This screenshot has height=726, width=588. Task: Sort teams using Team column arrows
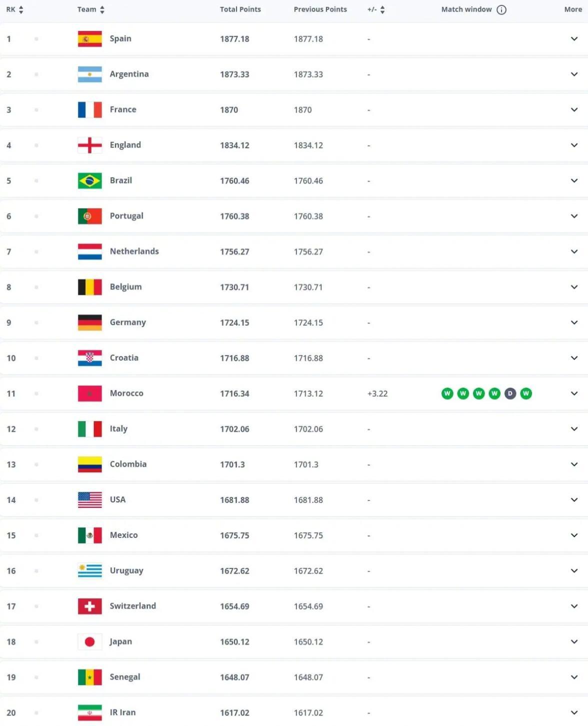pos(102,10)
